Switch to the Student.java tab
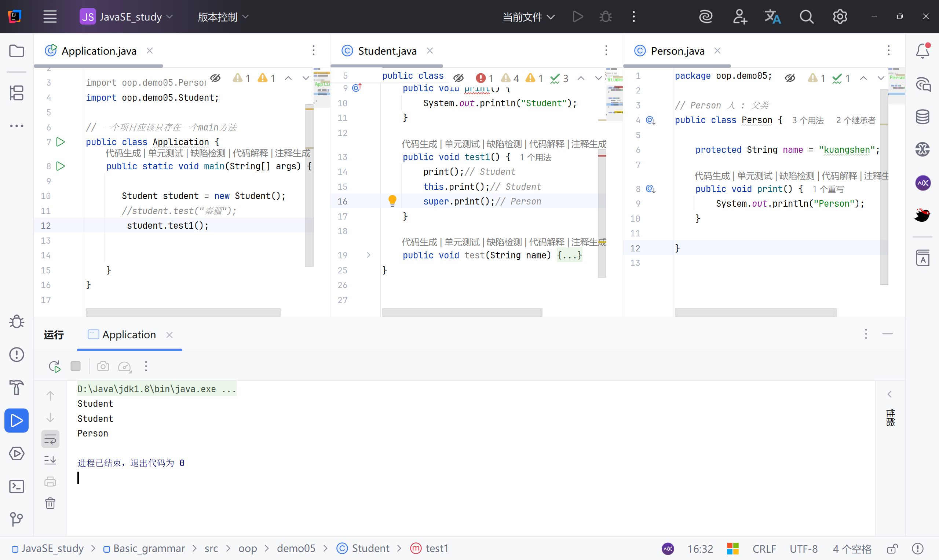This screenshot has width=939, height=560. click(x=387, y=51)
